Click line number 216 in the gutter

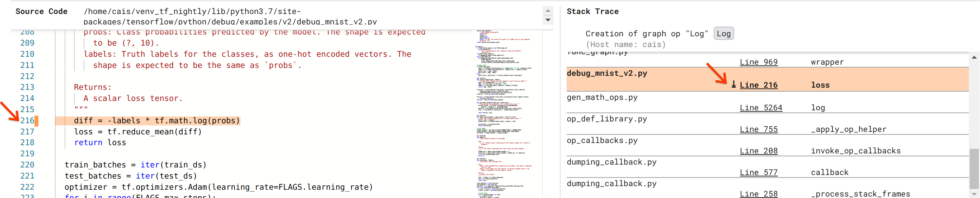coord(27,121)
